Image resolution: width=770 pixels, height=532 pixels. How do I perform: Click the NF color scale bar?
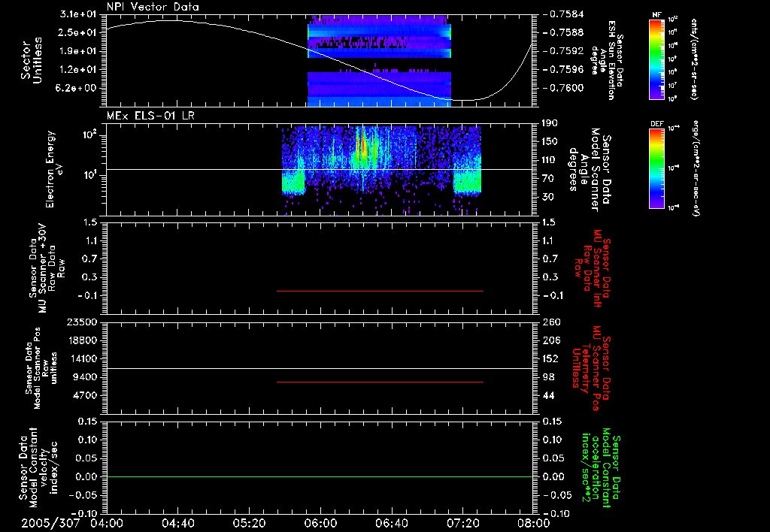(656, 59)
